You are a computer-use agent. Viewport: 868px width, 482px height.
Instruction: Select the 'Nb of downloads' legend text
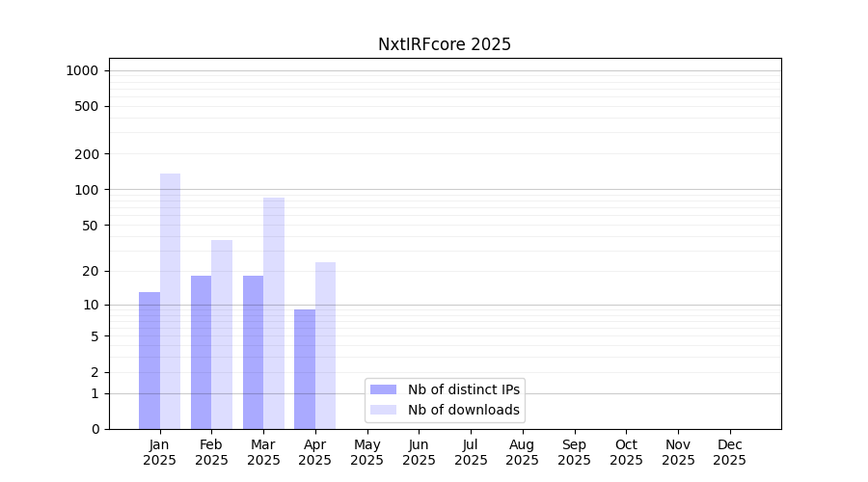pos(464,410)
